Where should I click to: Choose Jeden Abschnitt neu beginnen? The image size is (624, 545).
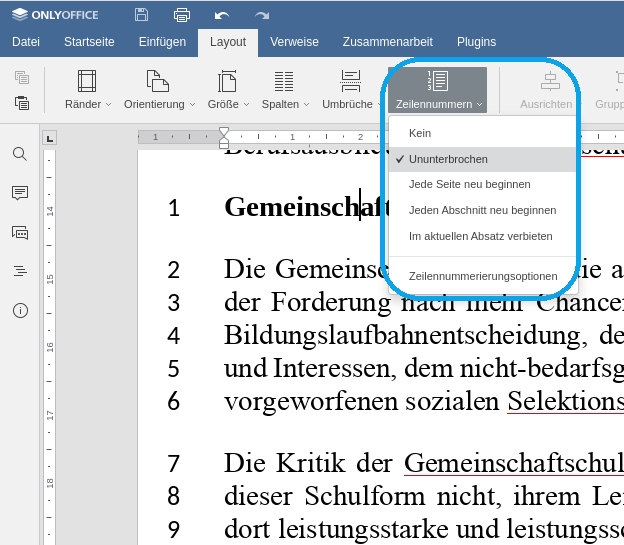click(x=483, y=210)
